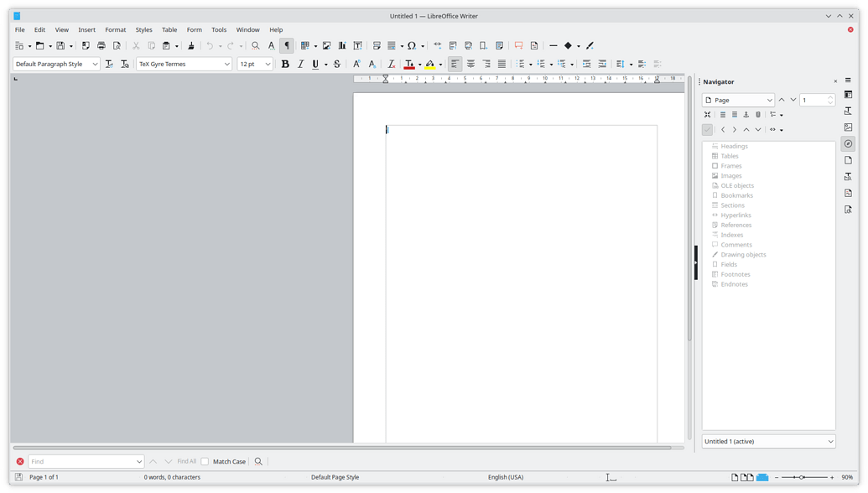Cut selected text with the scissors icon
868x493 pixels.
pyautogui.click(x=136, y=46)
